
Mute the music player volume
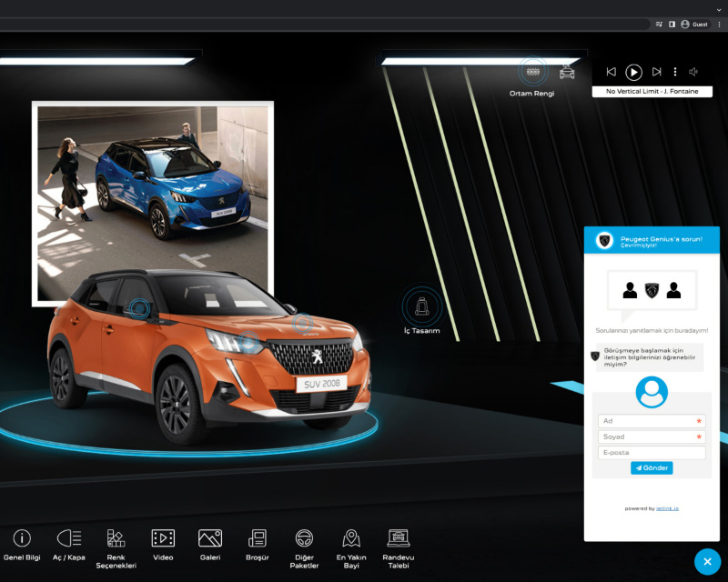(693, 72)
